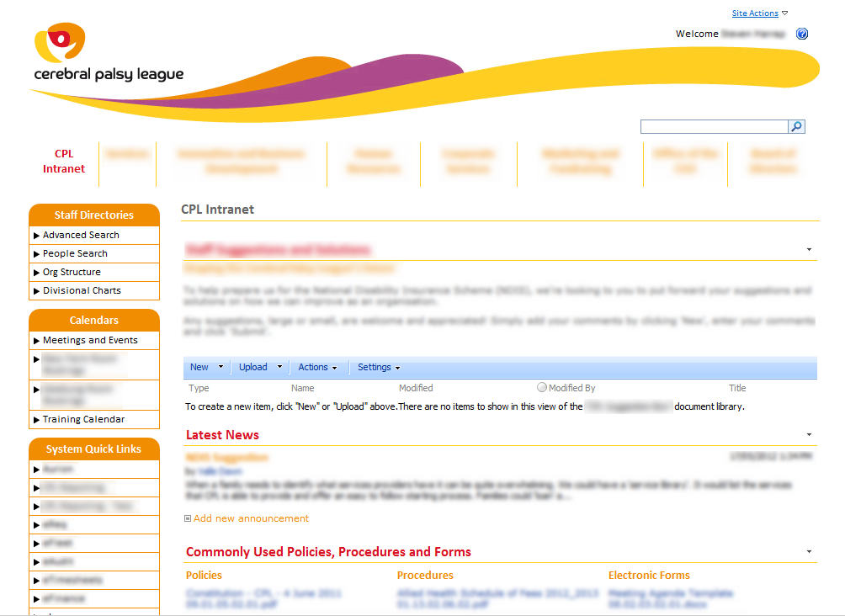Click the Policies column heading
Screen dimensions: 845x616
(x=204, y=575)
